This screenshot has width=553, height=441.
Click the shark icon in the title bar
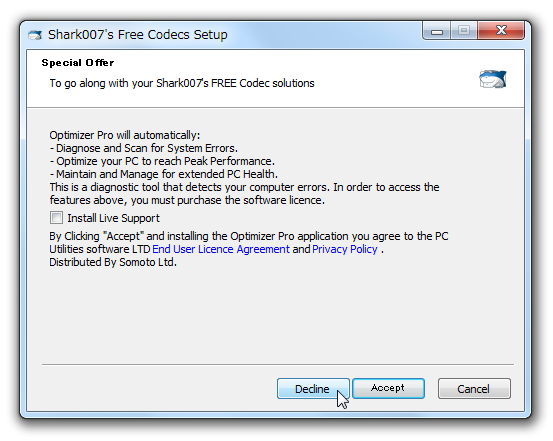click(x=35, y=35)
